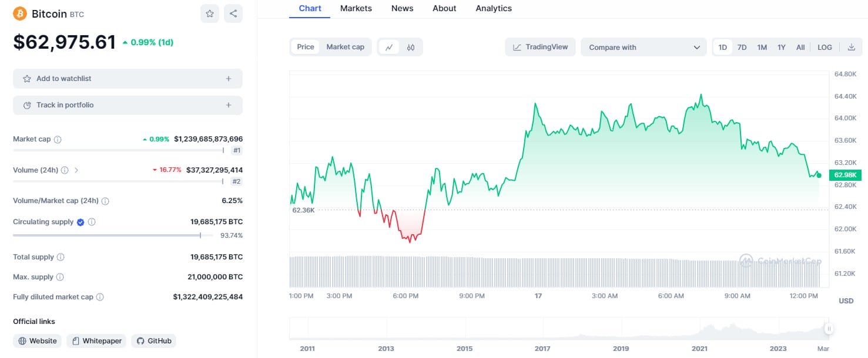Click the share icon beside Bitcoin title

(233, 13)
